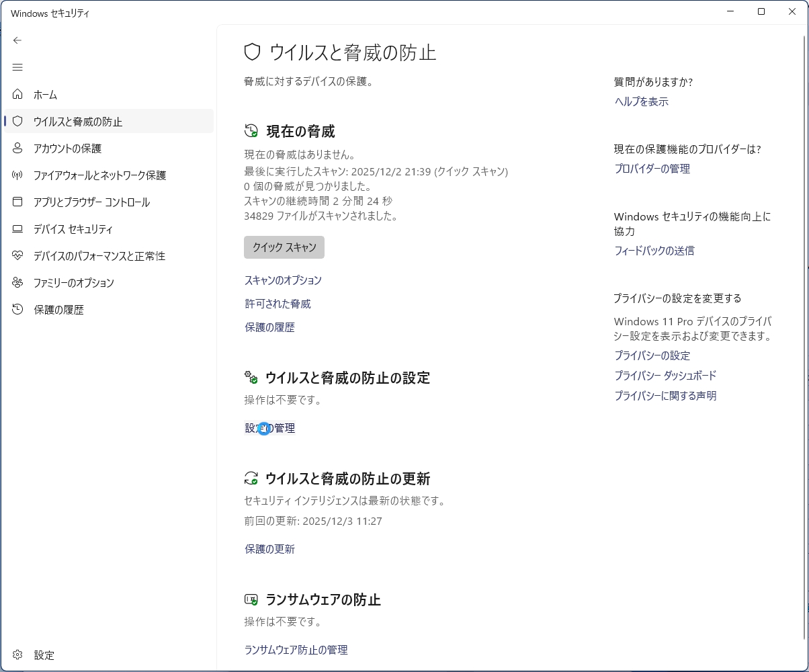
Task: Open 保護の更新 link
Action: pyautogui.click(x=269, y=549)
